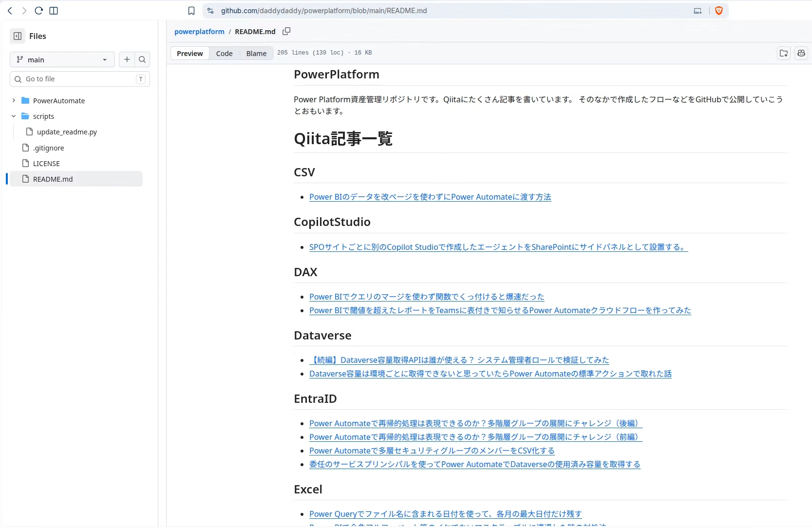Focus the Go to file search field

tap(80, 79)
